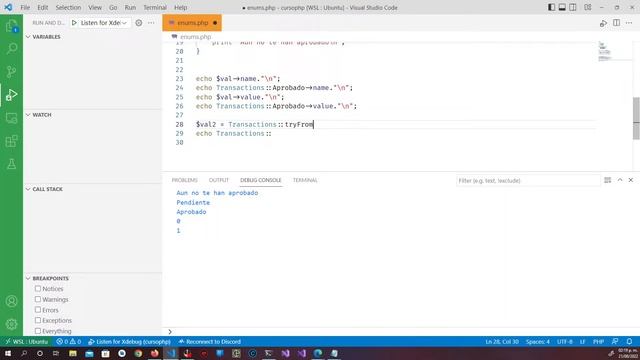The height and width of the screenshot is (360, 640).
Task: Click the editor vertical scrollbar
Action: click(x=636, y=118)
